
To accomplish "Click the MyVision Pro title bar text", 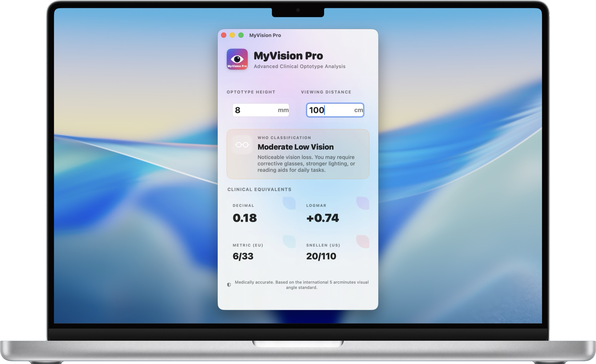I will coord(265,35).
